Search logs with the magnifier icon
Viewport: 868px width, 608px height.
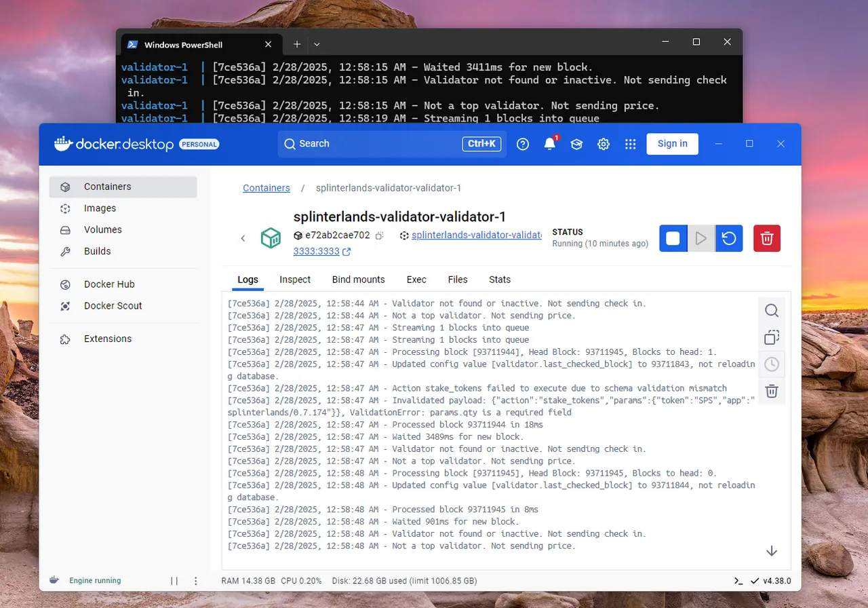tap(772, 311)
